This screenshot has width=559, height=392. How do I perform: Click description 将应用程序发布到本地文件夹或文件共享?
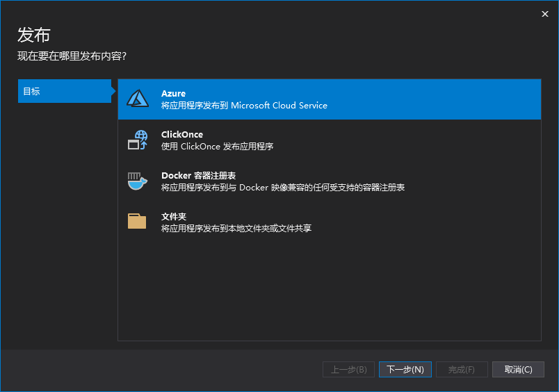[x=236, y=229]
